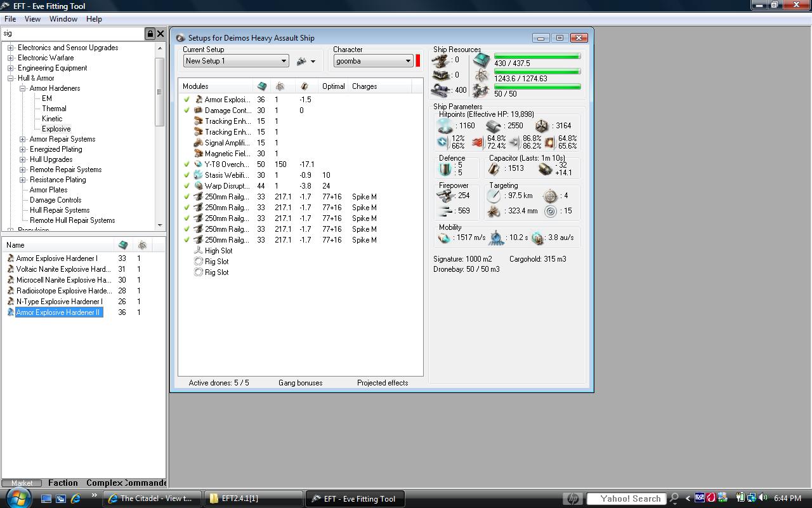Sort modules by the capacitor usage column icon
Screen dimensions: 812x508
point(304,86)
